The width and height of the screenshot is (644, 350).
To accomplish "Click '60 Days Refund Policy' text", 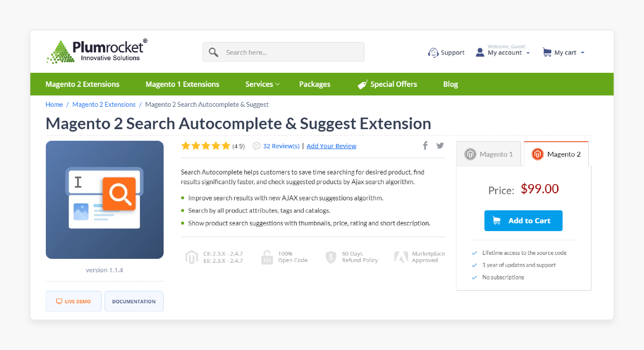I will 360,257.
